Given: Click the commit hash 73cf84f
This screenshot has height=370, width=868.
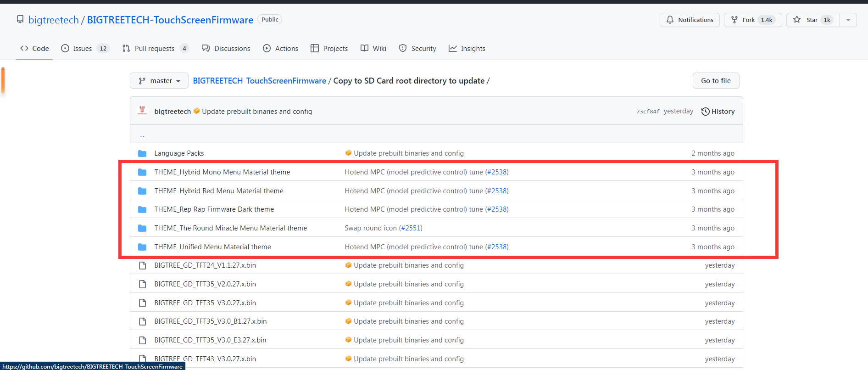Looking at the screenshot, I should 647,112.
